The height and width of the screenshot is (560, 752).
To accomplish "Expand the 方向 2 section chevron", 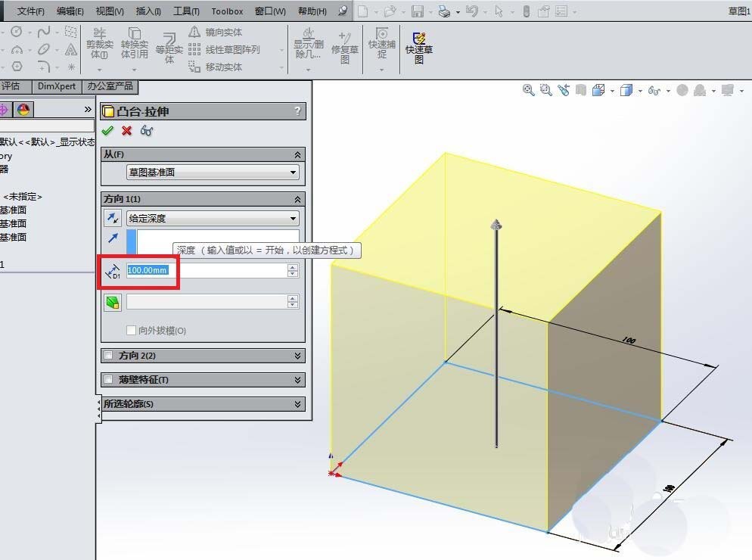I will click(x=297, y=356).
